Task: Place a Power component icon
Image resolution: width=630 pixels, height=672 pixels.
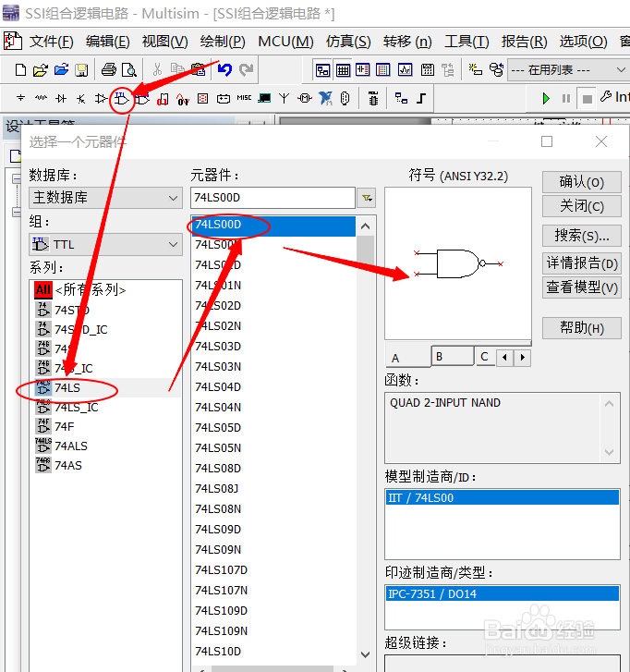Action: [x=224, y=99]
